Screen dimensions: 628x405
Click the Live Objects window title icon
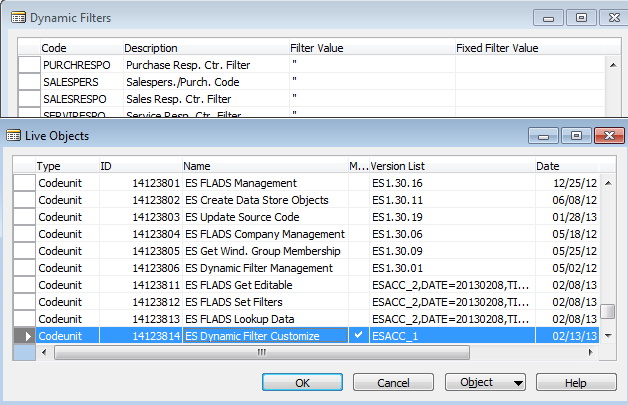[13, 134]
